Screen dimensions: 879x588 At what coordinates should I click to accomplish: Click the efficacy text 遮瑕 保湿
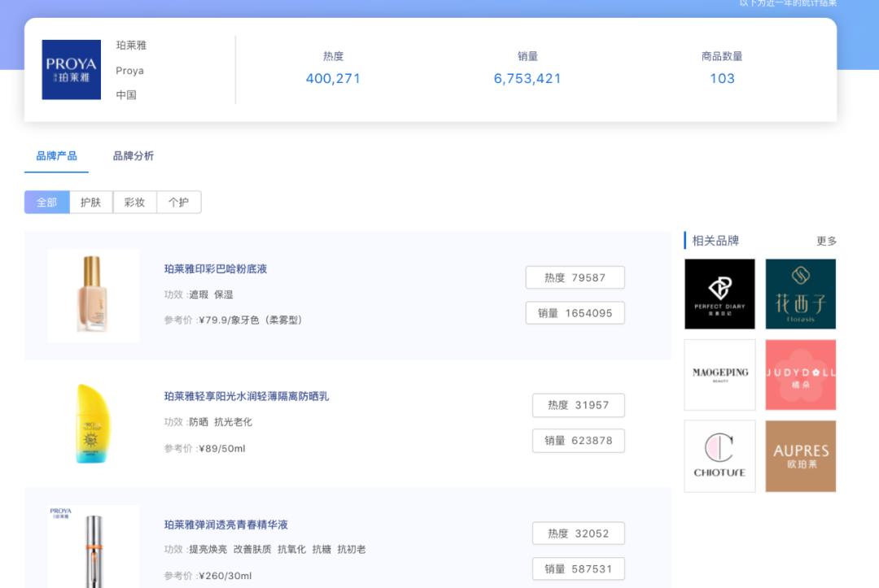pyautogui.click(x=211, y=294)
